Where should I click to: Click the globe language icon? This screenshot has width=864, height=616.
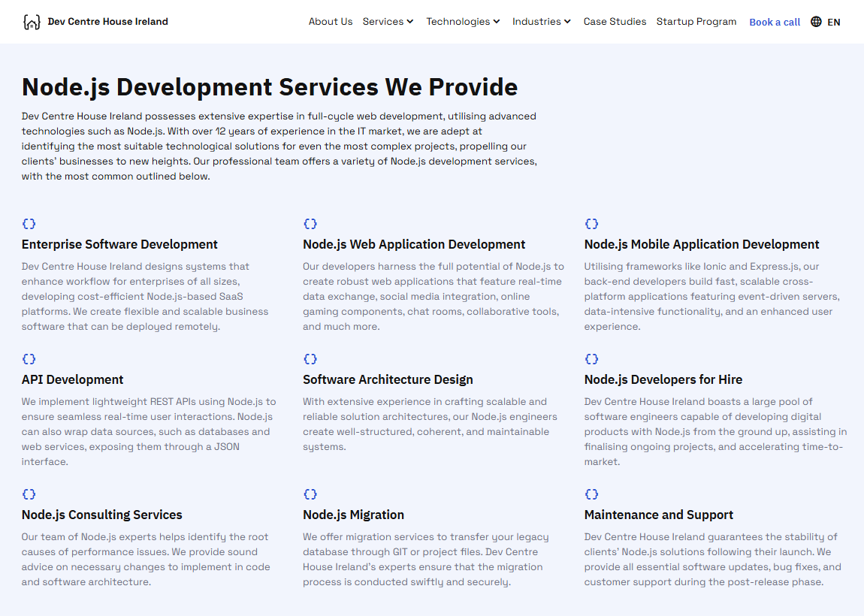(x=816, y=22)
